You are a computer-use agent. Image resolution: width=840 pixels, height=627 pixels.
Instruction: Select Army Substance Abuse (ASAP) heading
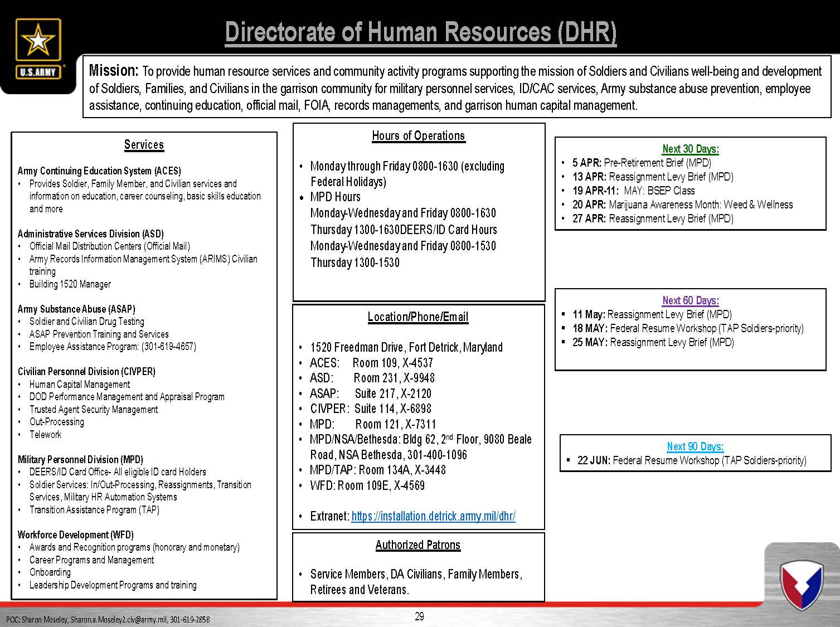76,309
